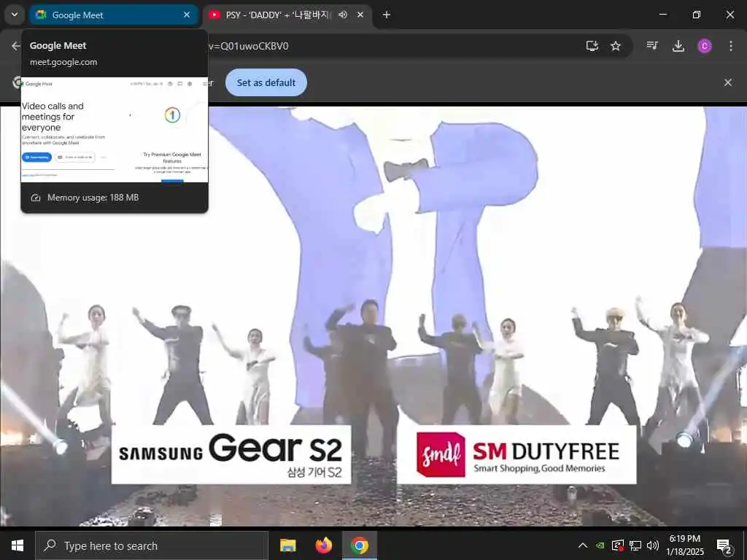Click the tray icon with the red badge
This screenshot has height=560, width=747.
click(x=618, y=545)
